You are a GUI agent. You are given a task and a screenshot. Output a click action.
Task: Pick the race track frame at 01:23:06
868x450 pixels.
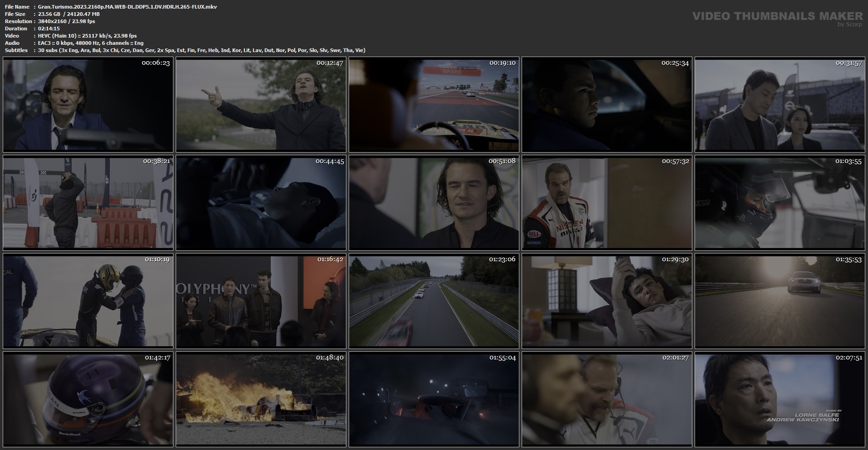(434, 301)
